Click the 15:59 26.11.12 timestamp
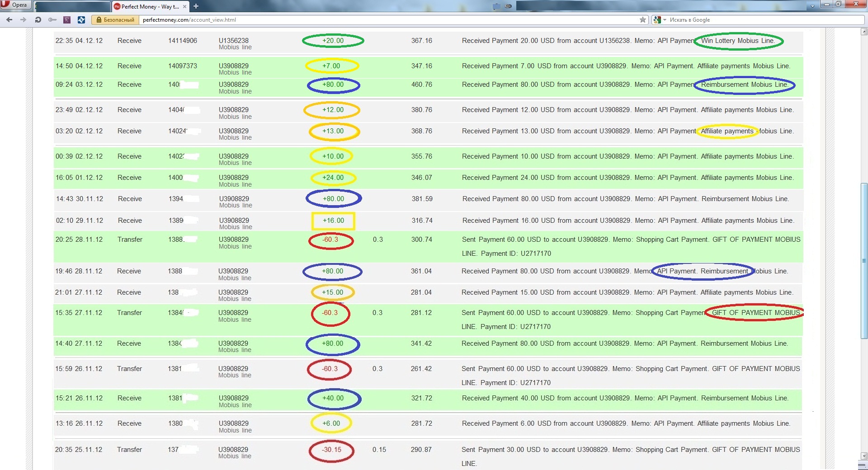 coord(79,369)
